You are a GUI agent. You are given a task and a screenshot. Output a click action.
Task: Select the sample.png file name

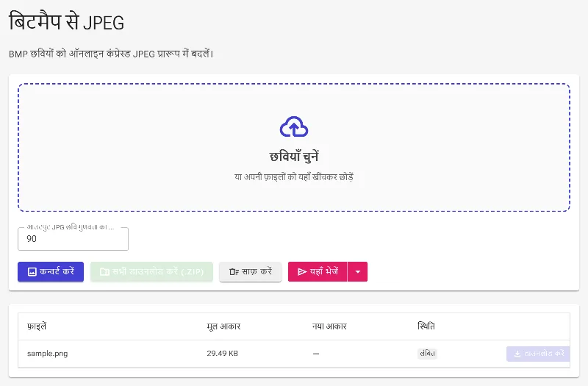(48, 354)
